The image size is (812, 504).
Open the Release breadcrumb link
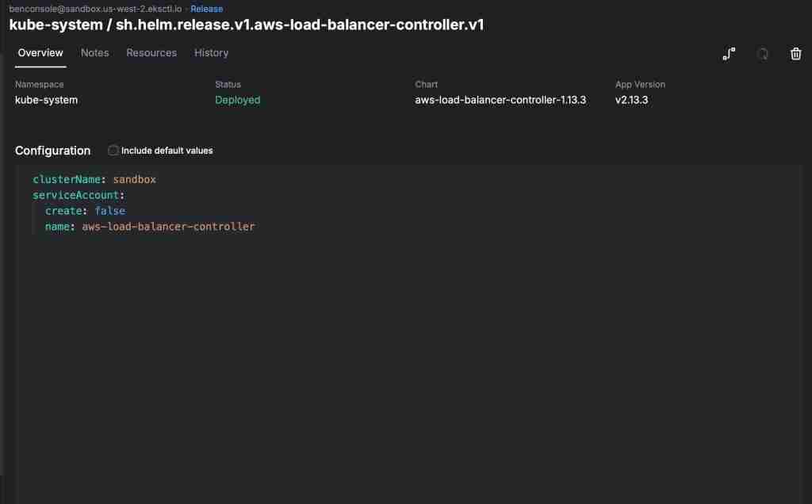(x=206, y=9)
